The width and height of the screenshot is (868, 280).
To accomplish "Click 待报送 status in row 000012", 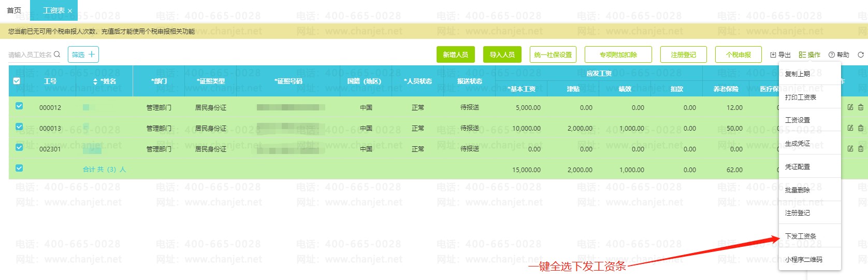I will (470, 107).
